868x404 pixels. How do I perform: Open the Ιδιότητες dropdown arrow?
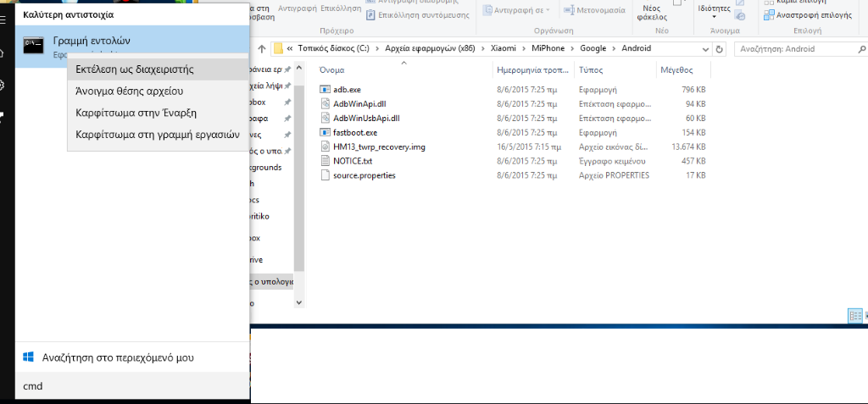pyautogui.click(x=714, y=17)
